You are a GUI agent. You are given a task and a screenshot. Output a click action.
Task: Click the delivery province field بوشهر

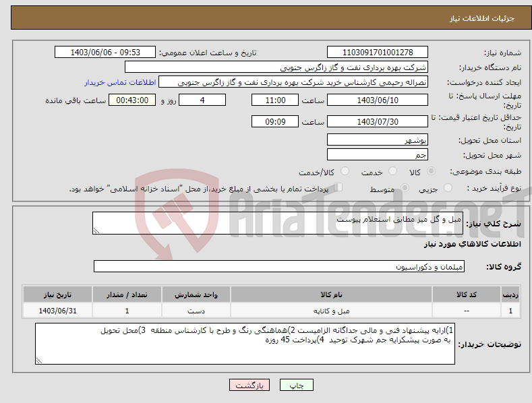378,139
